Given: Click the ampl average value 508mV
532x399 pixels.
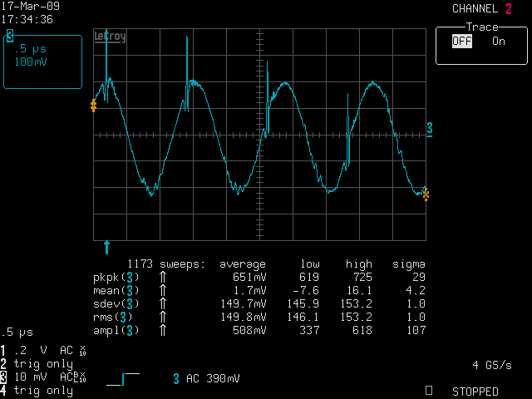Looking at the screenshot, I should pos(249,330).
